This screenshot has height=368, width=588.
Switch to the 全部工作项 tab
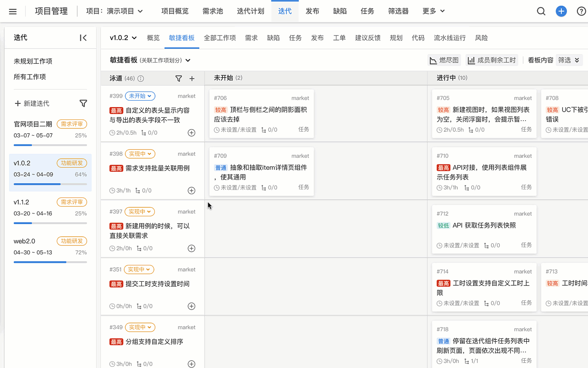click(x=220, y=38)
